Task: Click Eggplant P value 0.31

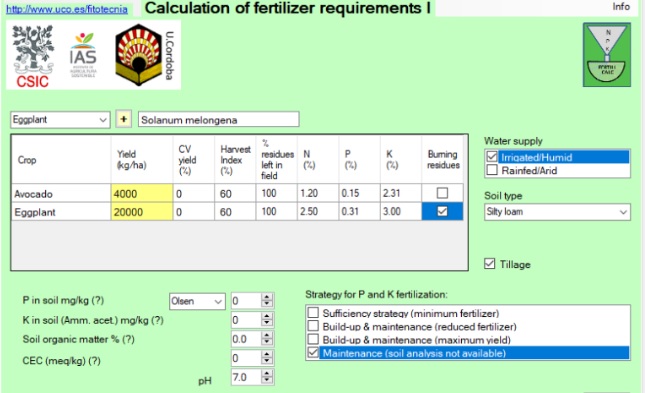Action: tap(360, 212)
